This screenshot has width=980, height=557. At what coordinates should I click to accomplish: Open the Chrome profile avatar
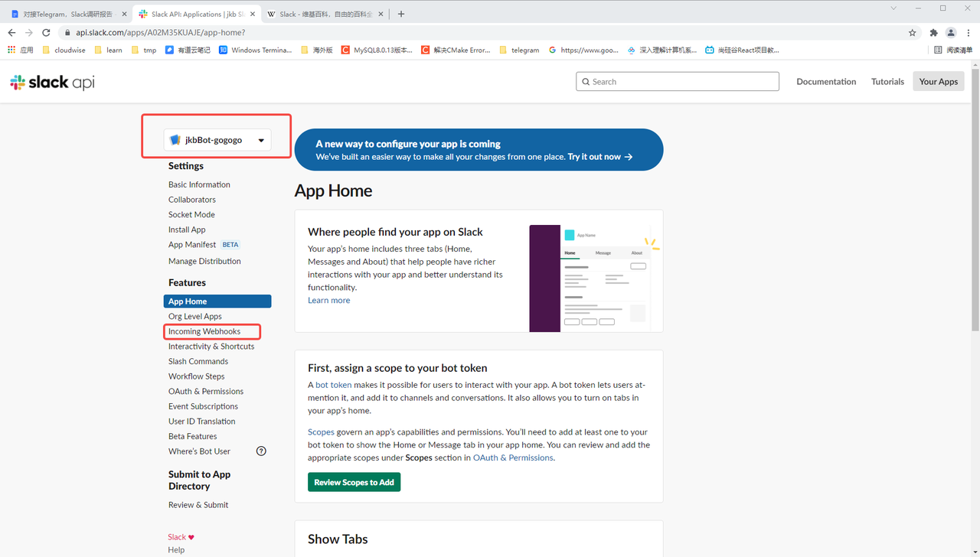[x=951, y=33]
